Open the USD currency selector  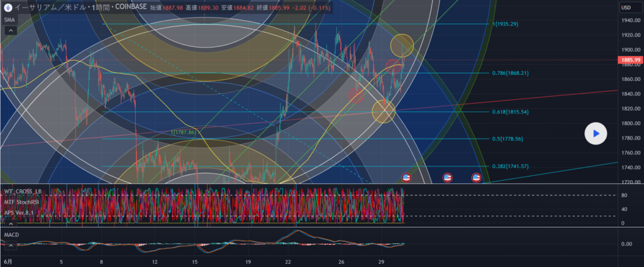626,8
